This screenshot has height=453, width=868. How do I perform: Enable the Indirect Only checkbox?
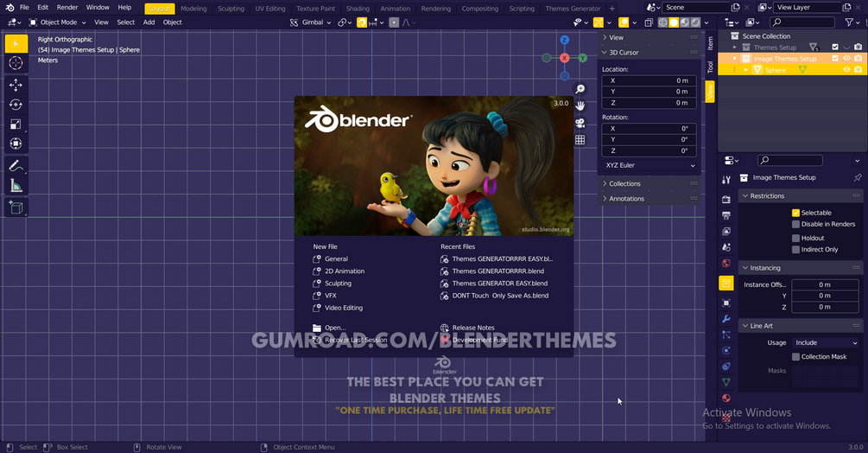tap(795, 250)
